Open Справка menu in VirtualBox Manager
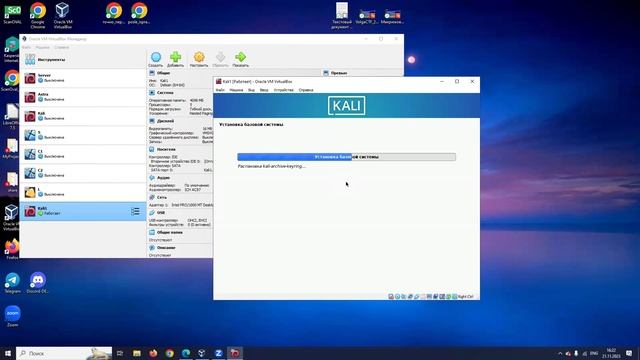The height and width of the screenshot is (360, 640). point(62,47)
